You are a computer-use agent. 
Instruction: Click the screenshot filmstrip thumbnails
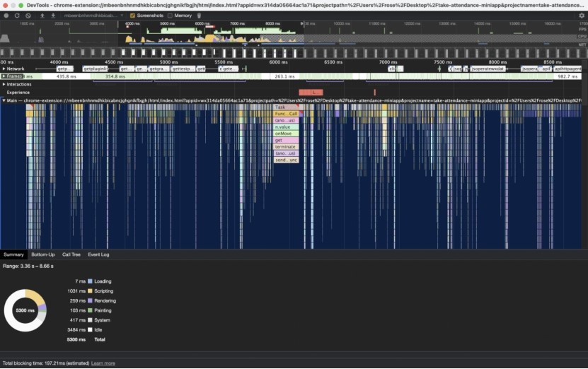click(x=291, y=53)
